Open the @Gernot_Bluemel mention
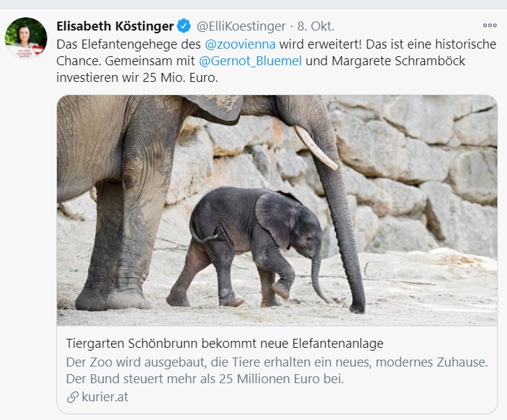Viewport: 507px width, 420px height. pyautogui.click(x=251, y=61)
